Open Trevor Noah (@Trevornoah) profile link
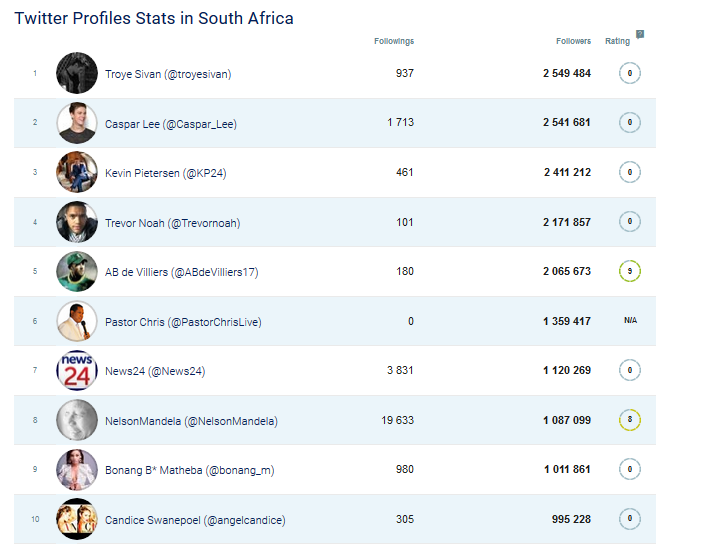 tap(173, 223)
